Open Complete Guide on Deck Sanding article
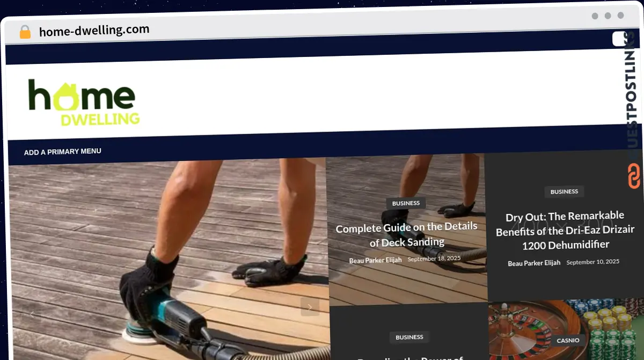644x360 pixels. tap(407, 235)
